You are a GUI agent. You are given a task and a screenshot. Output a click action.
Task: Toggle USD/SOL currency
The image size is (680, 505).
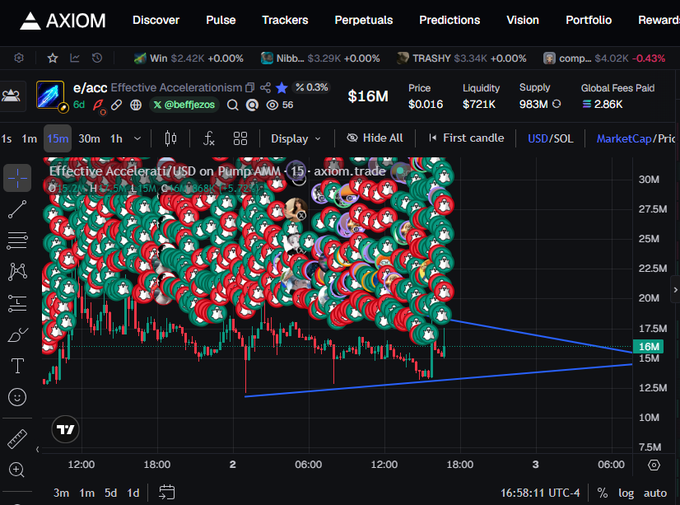(x=550, y=138)
